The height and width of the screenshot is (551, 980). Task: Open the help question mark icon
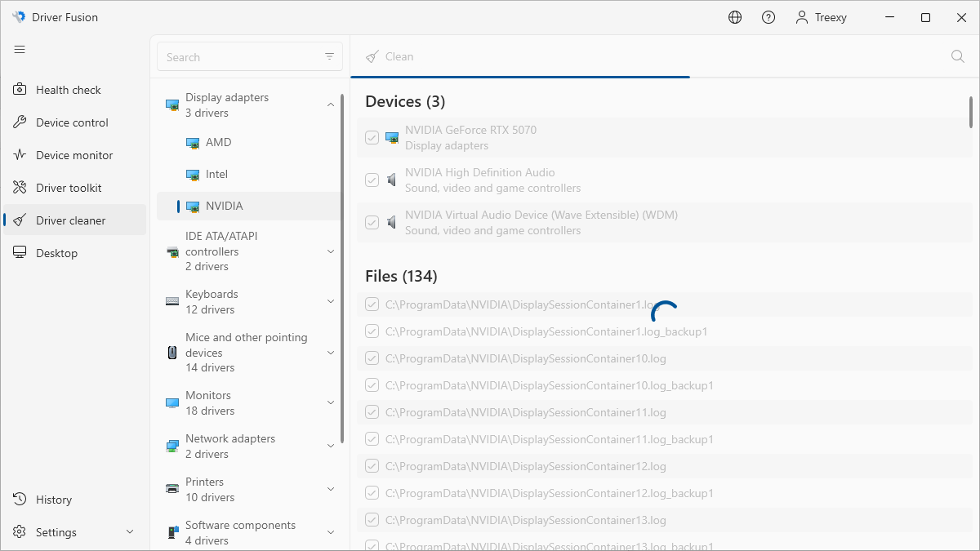coord(768,17)
